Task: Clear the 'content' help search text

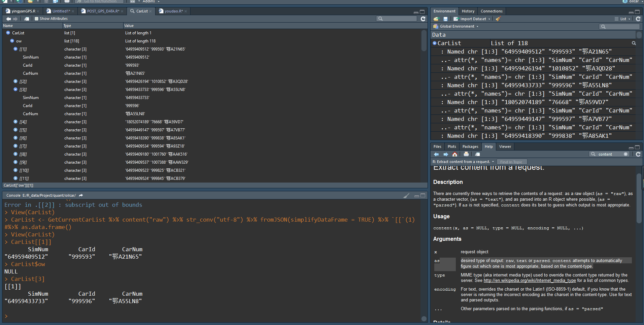Action: point(625,154)
